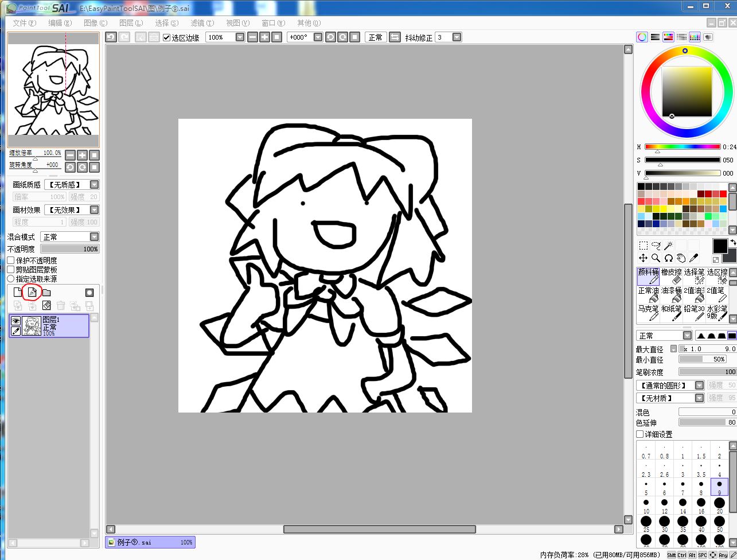
Task: Click the new linework layer icon circled in red
Action: tap(32, 293)
